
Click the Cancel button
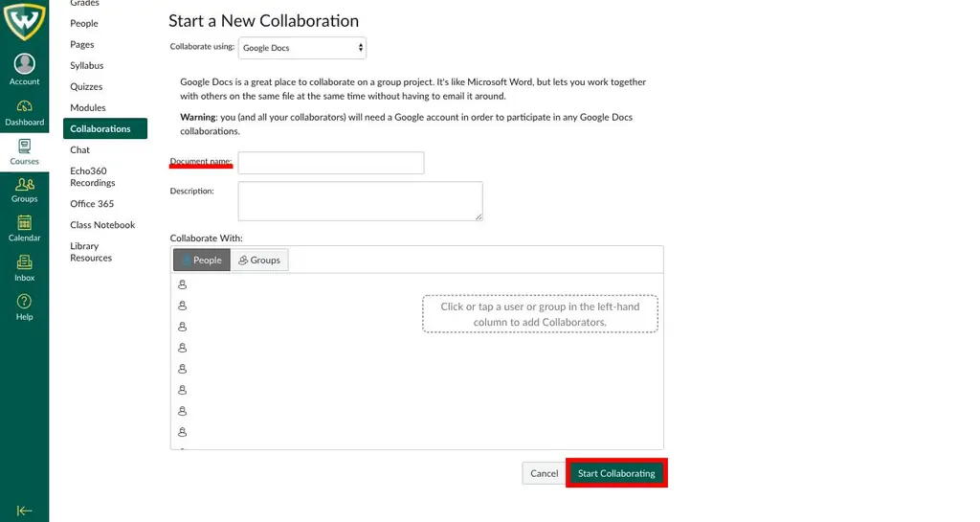coord(544,473)
